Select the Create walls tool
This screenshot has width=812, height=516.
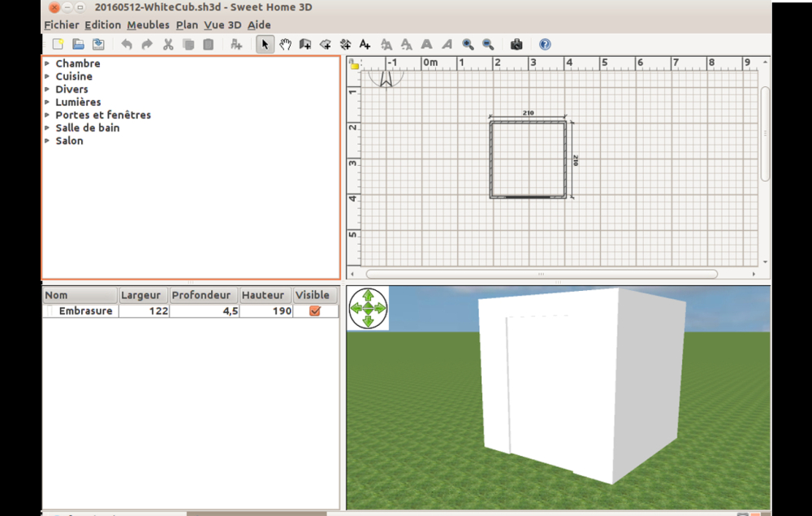(305, 45)
